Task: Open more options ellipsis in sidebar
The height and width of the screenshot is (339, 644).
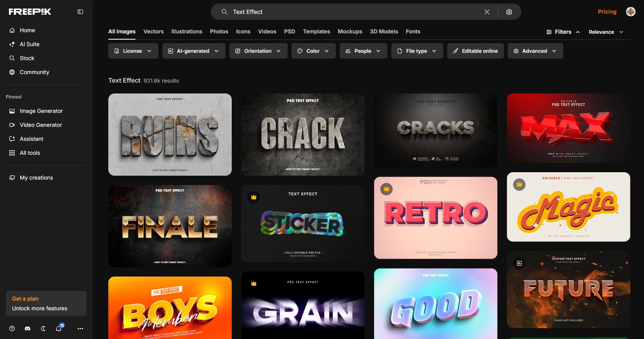Action: (x=80, y=329)
